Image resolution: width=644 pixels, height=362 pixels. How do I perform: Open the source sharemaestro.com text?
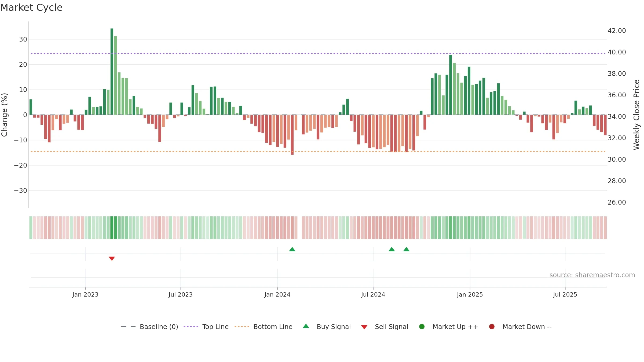592,275
